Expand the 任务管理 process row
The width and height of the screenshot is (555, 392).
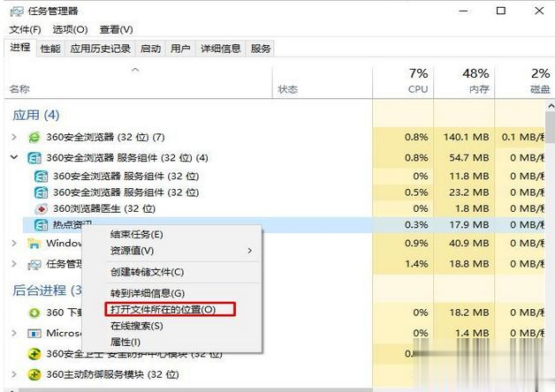tap(14, 264)
